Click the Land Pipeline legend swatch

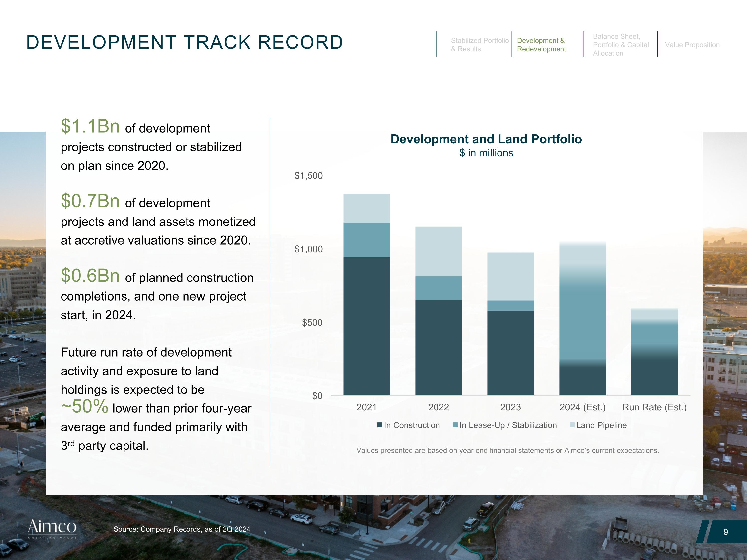572,425
